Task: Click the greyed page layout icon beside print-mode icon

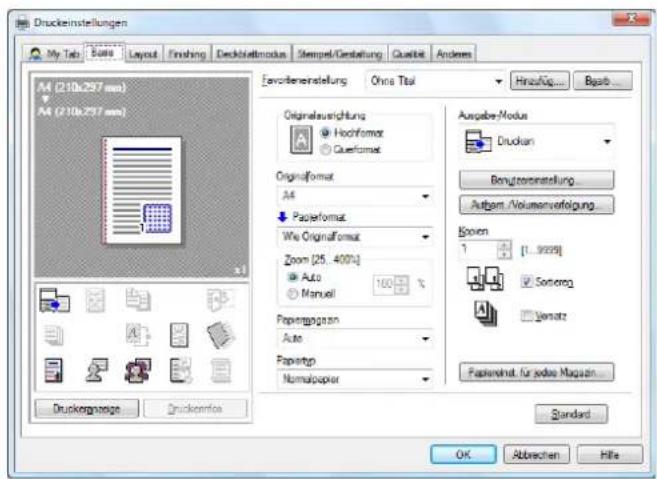Action: [x=96, y=300]
